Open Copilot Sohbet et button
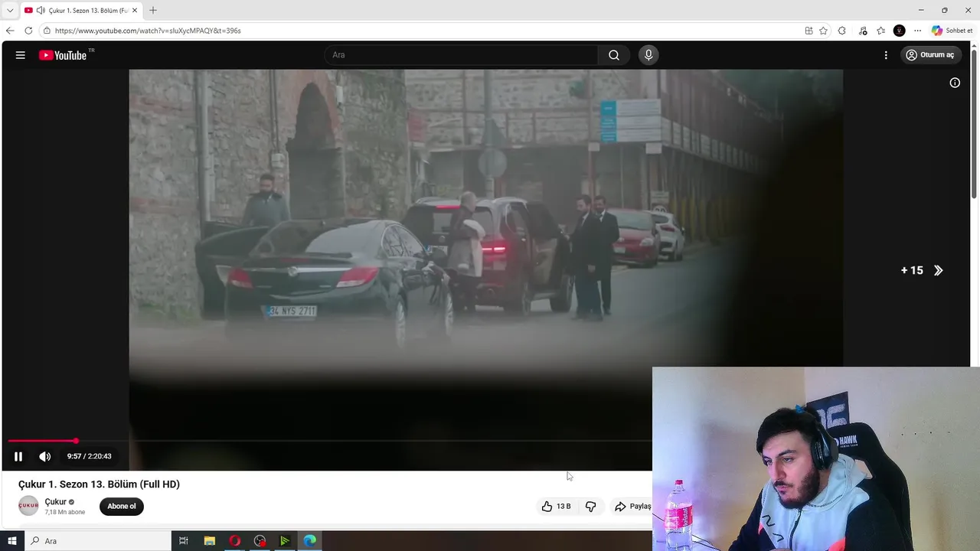 [x=952, y=31]
